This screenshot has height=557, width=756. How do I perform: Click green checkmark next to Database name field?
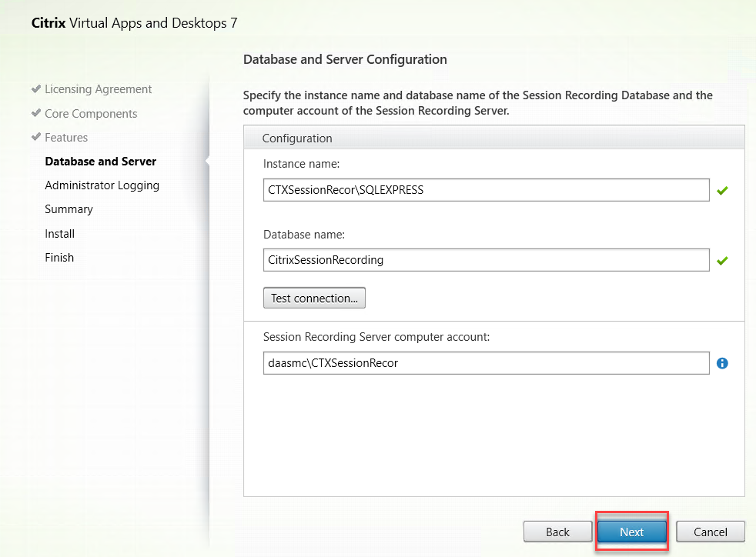pos(722,261)
